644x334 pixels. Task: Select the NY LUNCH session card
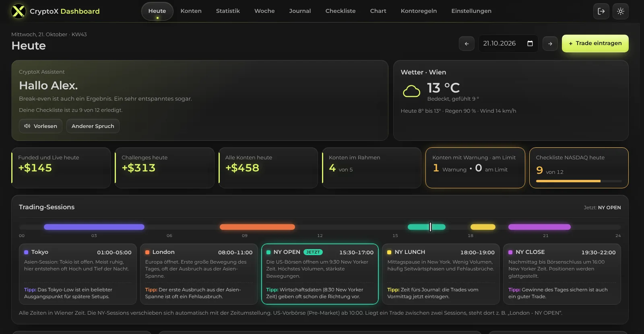click(x=441, y=274)
